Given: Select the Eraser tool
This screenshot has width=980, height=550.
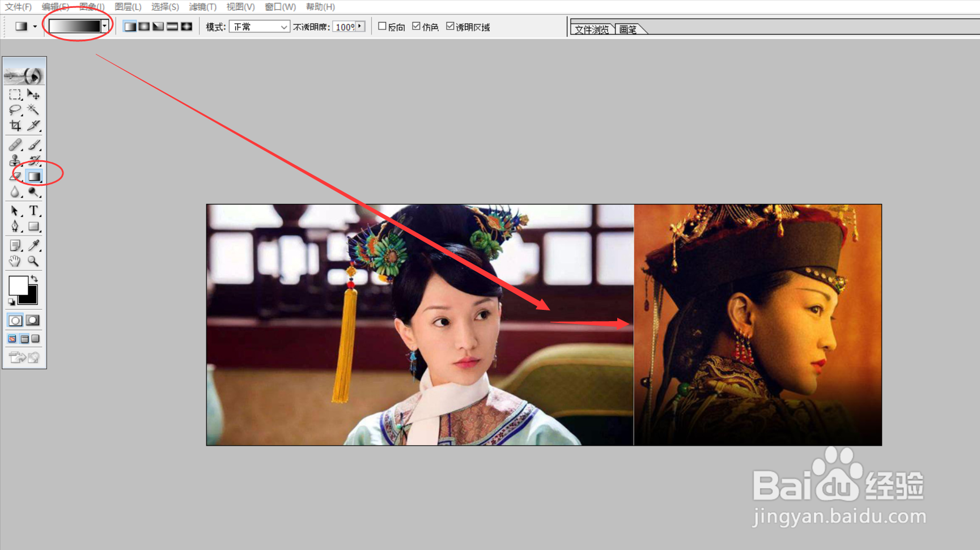Looking at the screenshot, I should tap(15, 176).
